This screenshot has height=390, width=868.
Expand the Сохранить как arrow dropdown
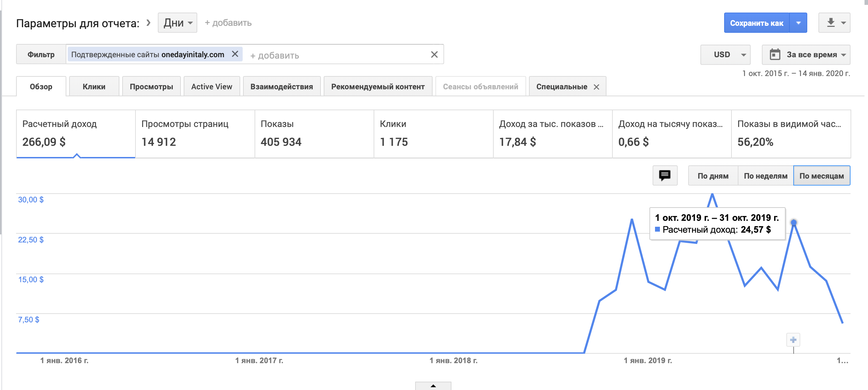798,23
